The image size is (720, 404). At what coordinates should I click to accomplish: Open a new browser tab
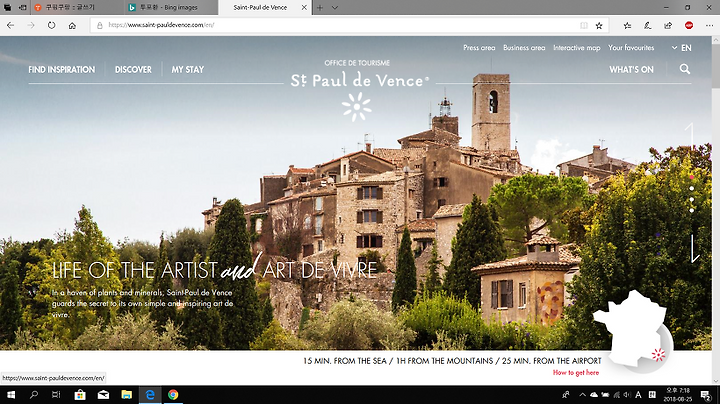(320, 7)
